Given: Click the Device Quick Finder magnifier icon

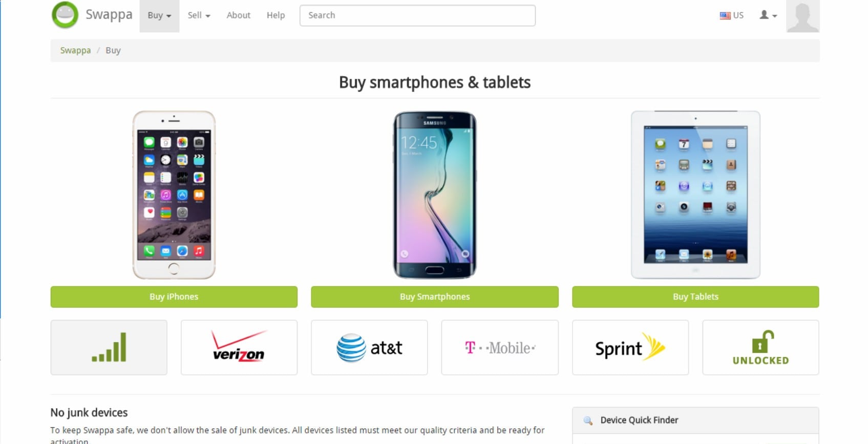Looking at the screenshot, I should (588, 420).
